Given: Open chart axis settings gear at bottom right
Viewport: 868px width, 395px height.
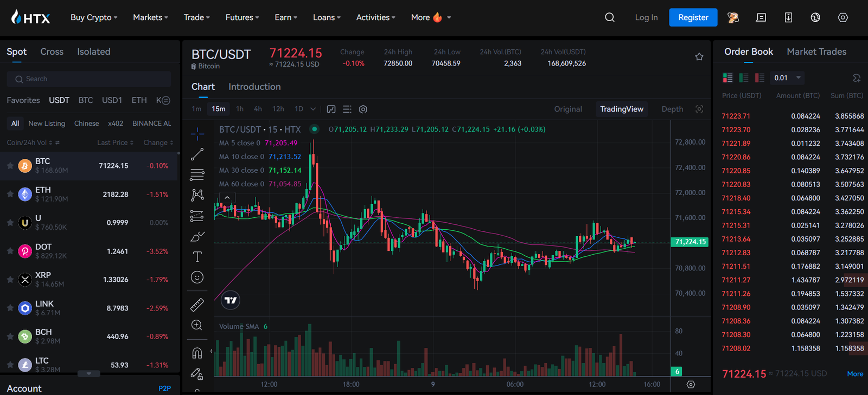Looking at the screenshot, I should tap(691, 384).
